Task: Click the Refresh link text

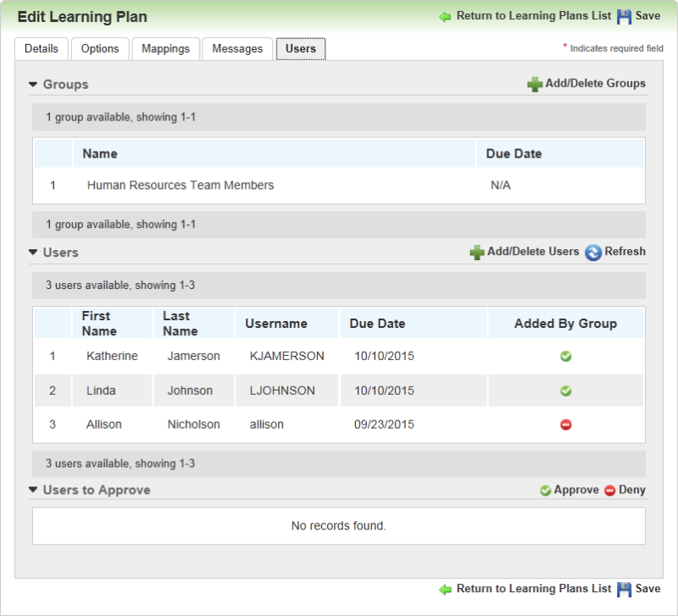Action: [x=625, y=251]
